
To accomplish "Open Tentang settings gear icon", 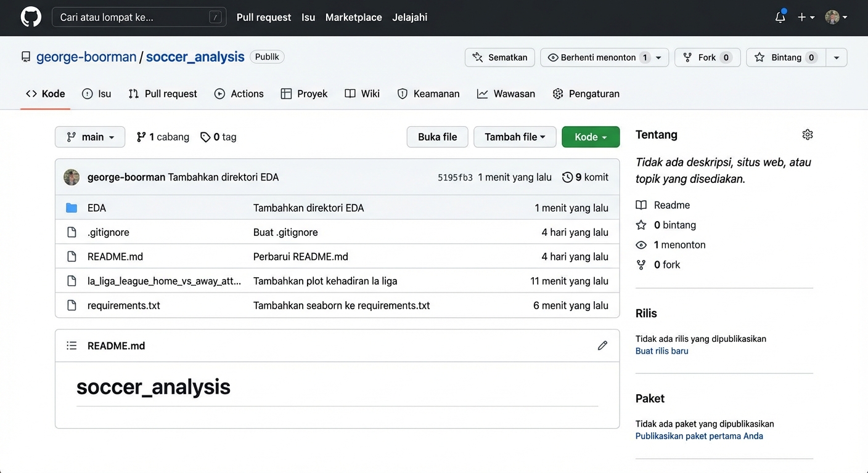I will click(808, 134).
